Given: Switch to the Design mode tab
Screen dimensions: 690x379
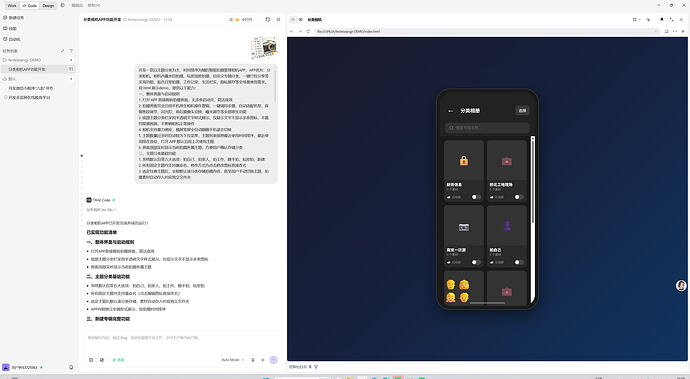Looking at the screenshot, I should pyautogui.click(x=48, y=6).
